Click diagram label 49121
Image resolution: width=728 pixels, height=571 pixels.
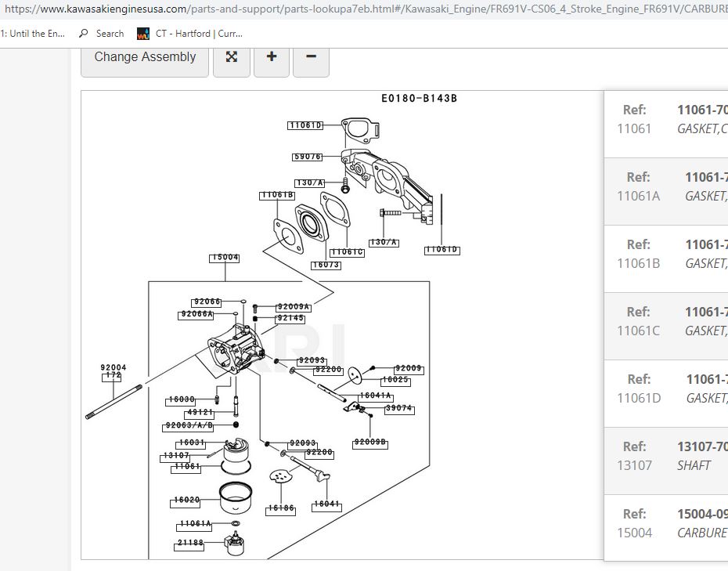click(x=200, y=413)
